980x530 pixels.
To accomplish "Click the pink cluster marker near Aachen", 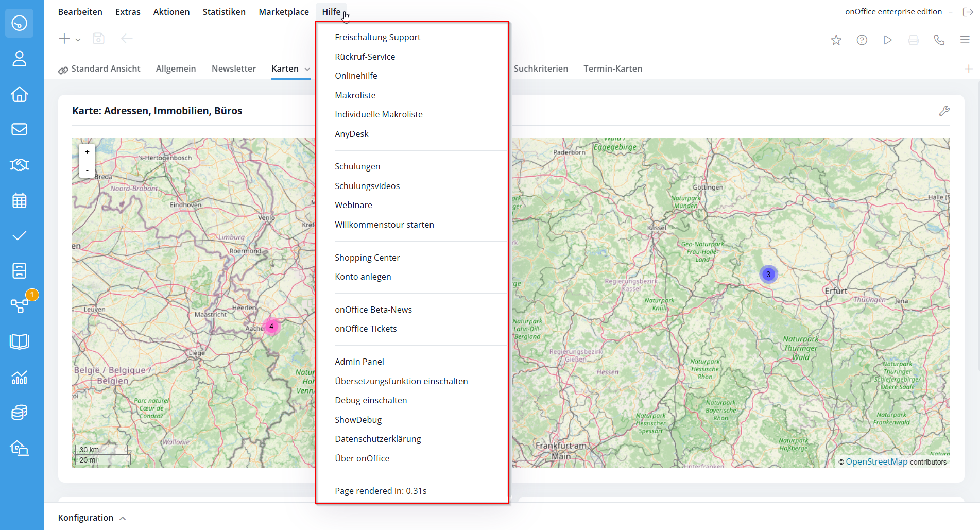I will click(x=271, y=327).
